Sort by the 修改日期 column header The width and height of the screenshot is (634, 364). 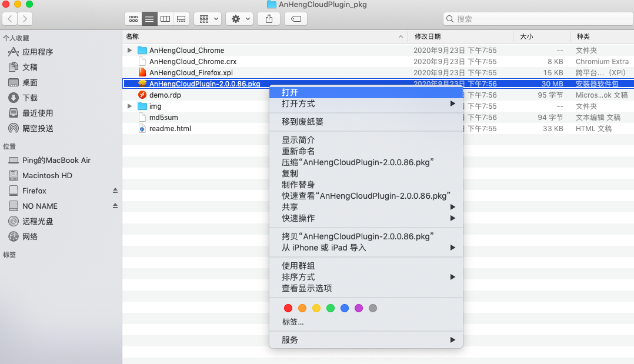pos(461,36)
